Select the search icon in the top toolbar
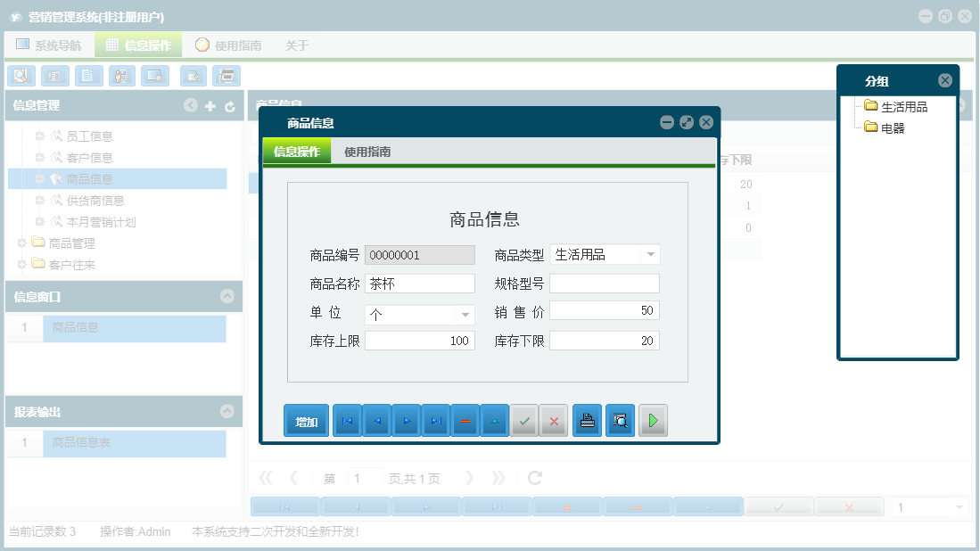The height and width of the screenshot is (551, 980). pyautogui.click(x=21, y=76)
